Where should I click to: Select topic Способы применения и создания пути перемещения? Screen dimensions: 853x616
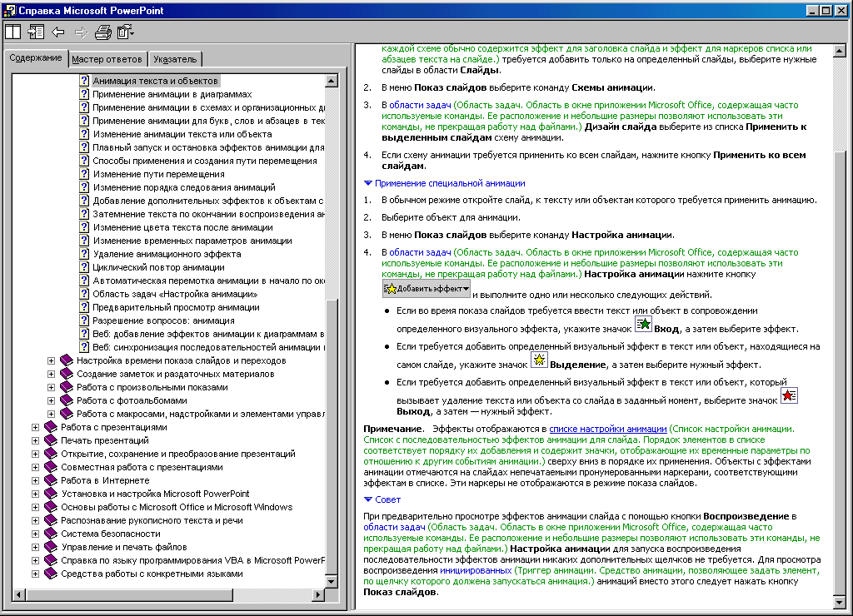click(x=205, y=161)
